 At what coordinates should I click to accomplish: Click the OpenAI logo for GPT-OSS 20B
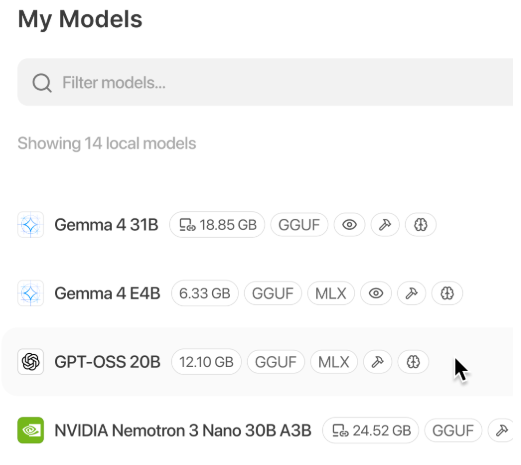coord(30,362)
